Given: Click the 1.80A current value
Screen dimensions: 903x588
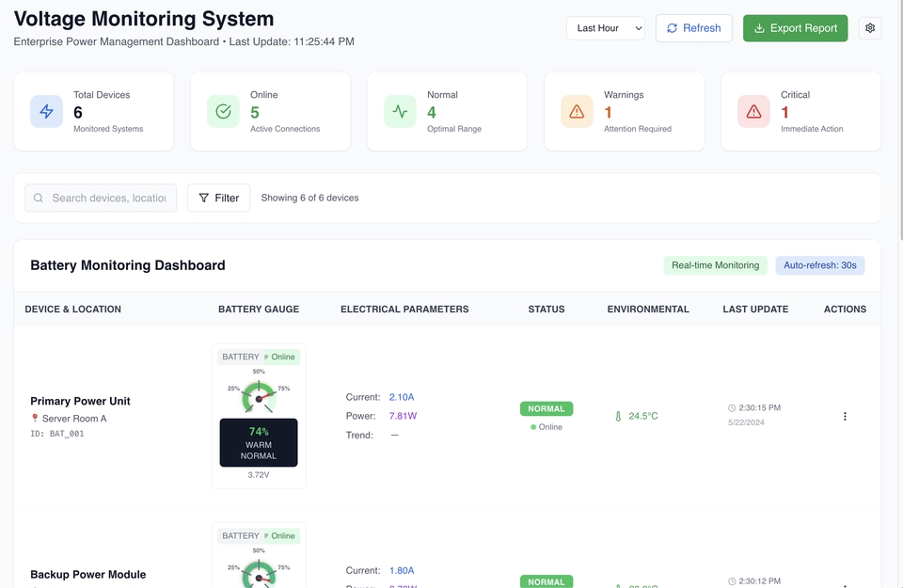Looking at the screenshot, I should [x=402, y=571].
